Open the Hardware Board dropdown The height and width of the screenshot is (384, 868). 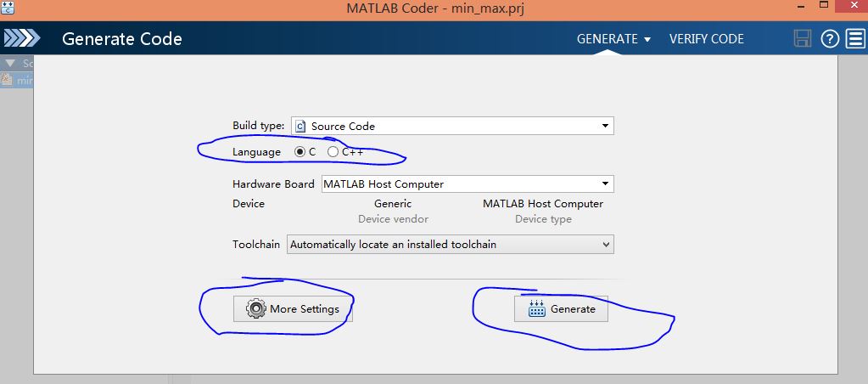[468, 184]
